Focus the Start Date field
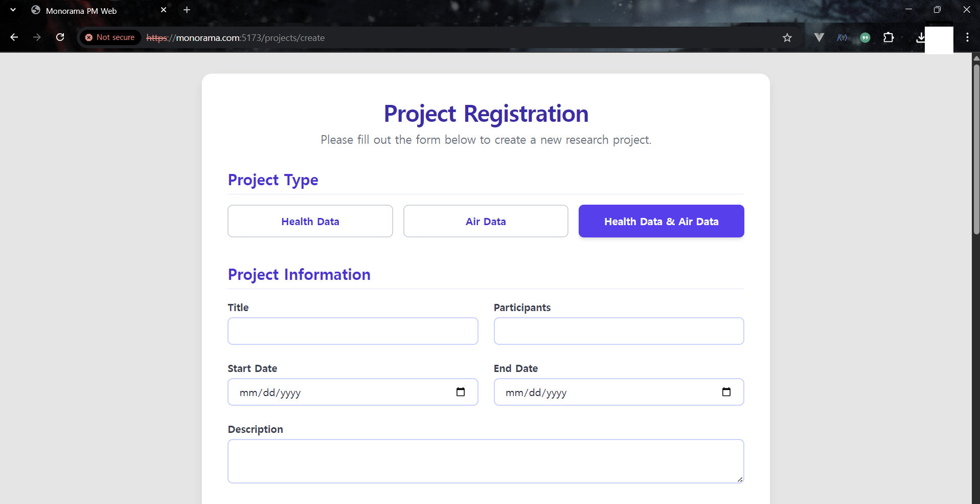This screenshot has width=980, height=504. click(353, 392)
